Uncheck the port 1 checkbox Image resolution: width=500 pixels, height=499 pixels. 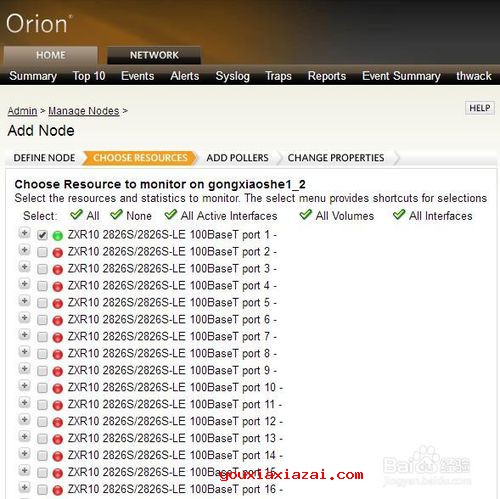(x=42, y=235)
